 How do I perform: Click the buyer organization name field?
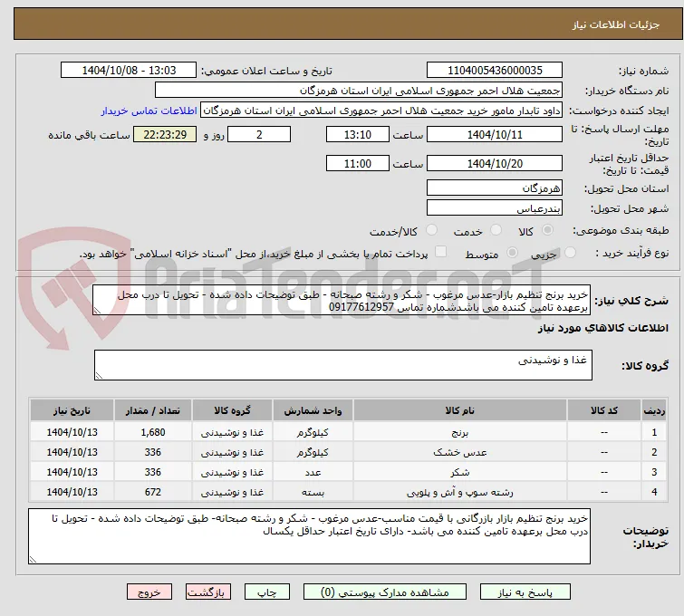click(x=358, y=91)
